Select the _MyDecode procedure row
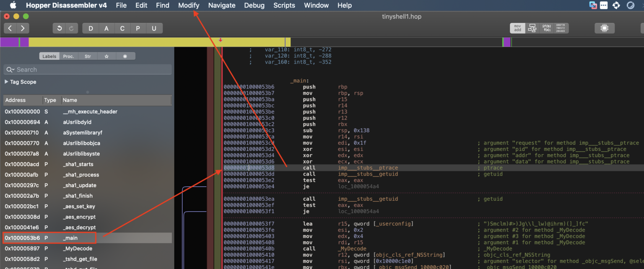Image resolution: width=644 pixels, height=269 pixels. [88, 248]
